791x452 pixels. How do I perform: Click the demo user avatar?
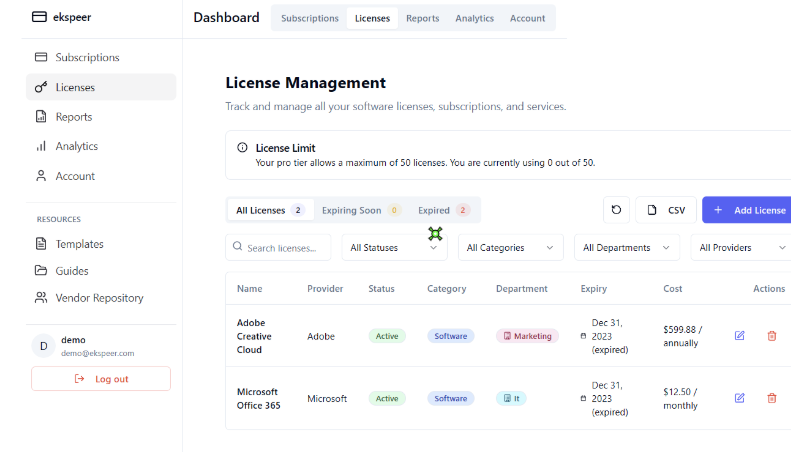click(43, 346)
